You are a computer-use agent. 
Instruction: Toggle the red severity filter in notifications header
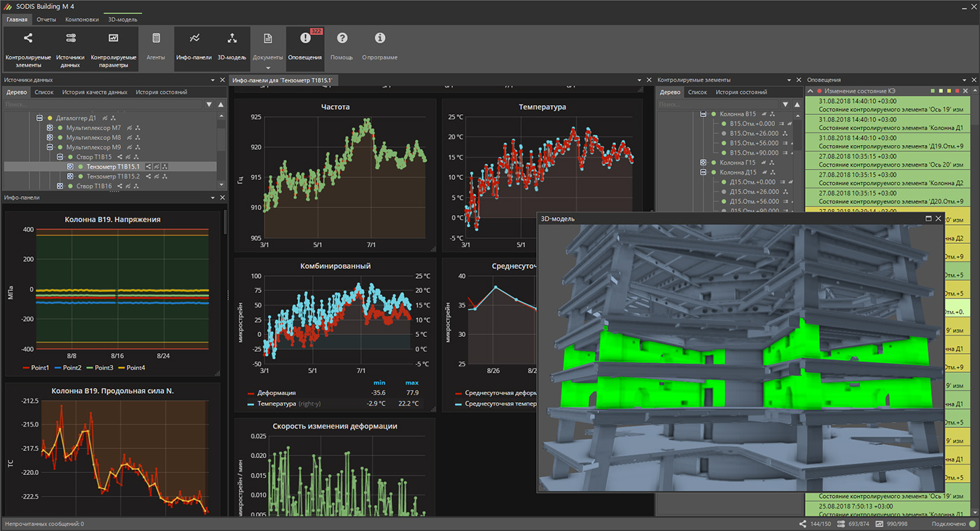(x=958, y=91)
